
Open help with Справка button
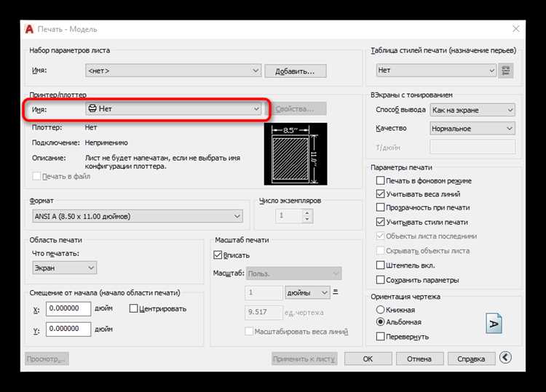[471, 359]
